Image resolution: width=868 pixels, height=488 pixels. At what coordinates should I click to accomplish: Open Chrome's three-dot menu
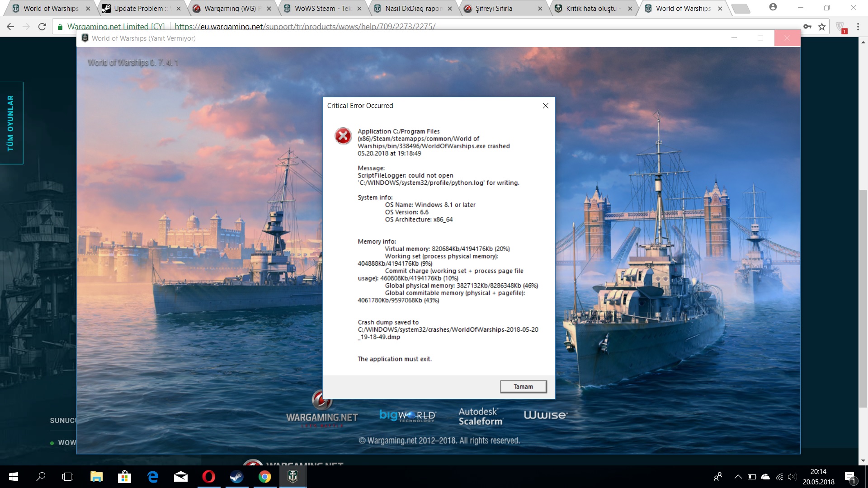pyautogui.click(x=858, y=27)
